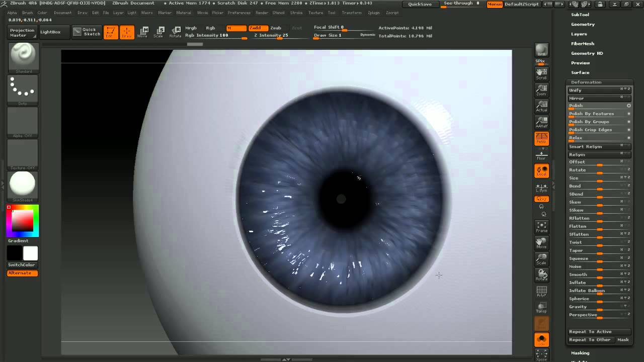Toggle Local transformations button
Viewport: 644px width, 362px height.
pos(541,171)
